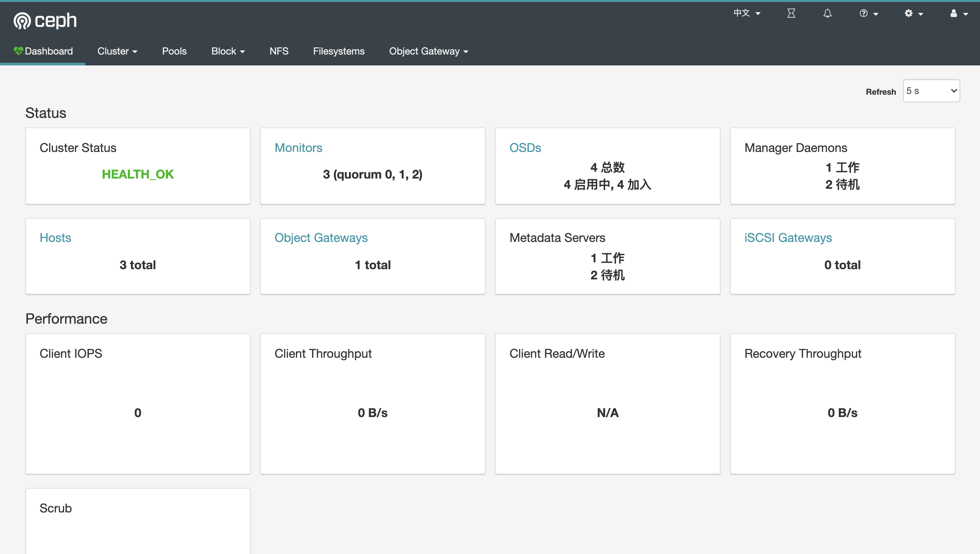This screenshot has width=980, height=554.
Task: Open the NFS page
Action: tap(279, 51)
